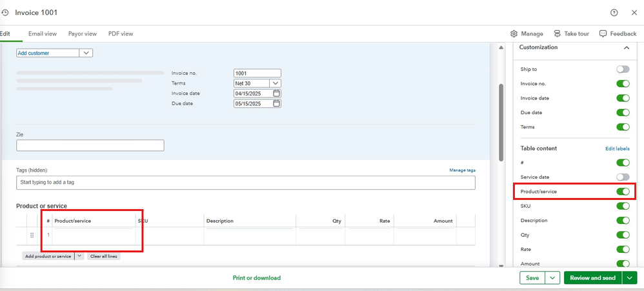The height and width of the screenshot is (291, 644).
Task: Grab the line 1 drag handle icon
Action: pyautogui.click(x=32, y=236)
